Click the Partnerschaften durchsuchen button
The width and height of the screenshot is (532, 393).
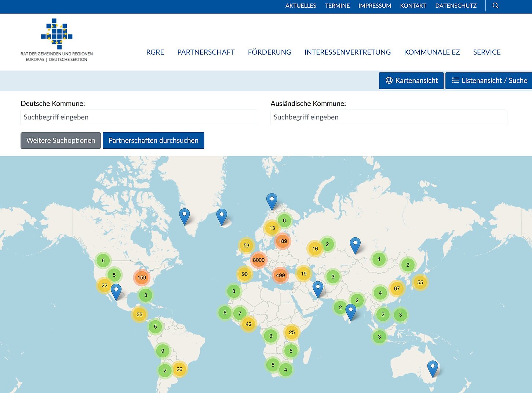tap(153, 140)
